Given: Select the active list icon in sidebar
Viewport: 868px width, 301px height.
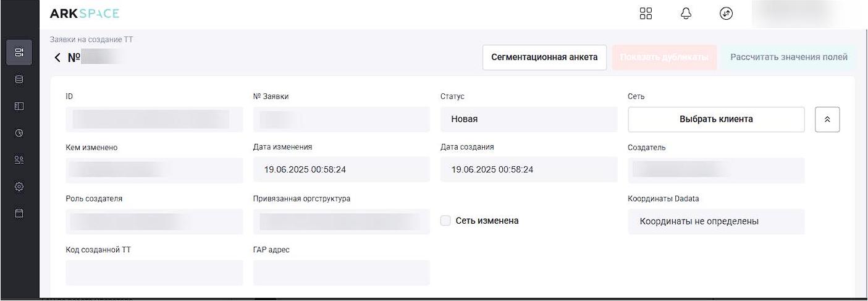Looking at the screenshot, I should coord(19,53).
